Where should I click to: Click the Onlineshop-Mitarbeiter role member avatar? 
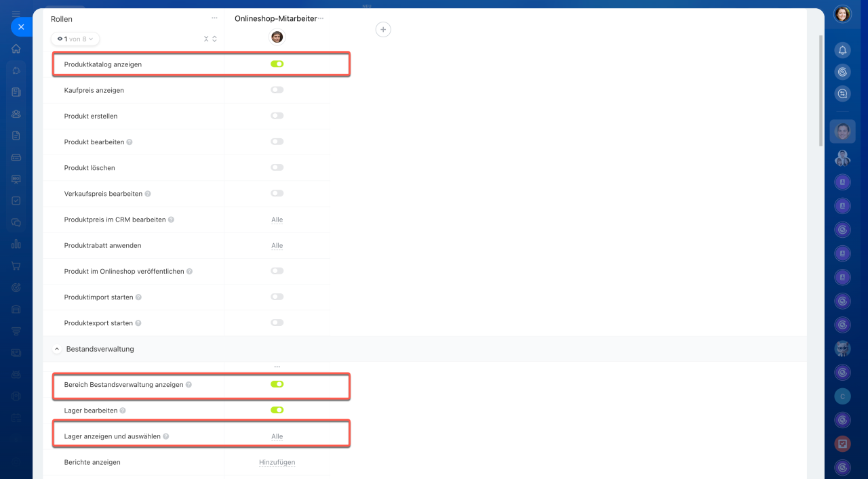277,37
